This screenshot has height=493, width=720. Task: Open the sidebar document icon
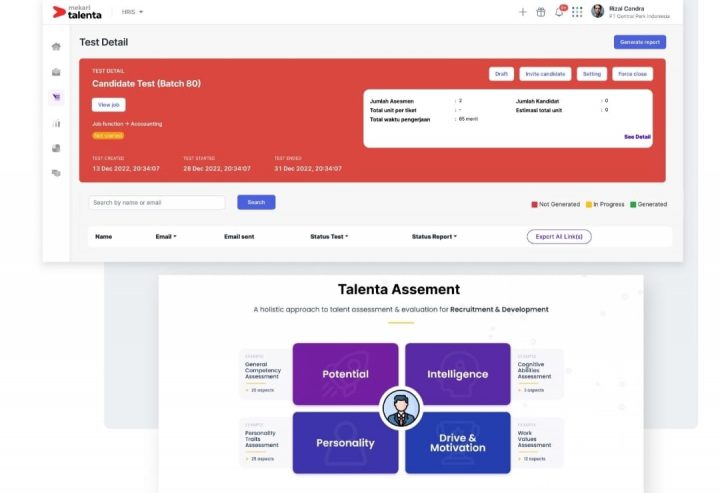pyautogui.click(x=56, y=148)
